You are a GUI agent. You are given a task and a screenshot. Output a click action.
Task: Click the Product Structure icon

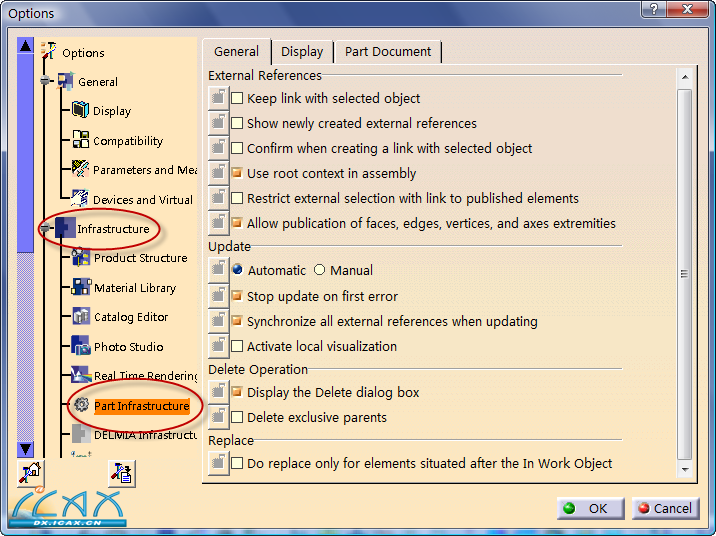click(x=81, y=257)
